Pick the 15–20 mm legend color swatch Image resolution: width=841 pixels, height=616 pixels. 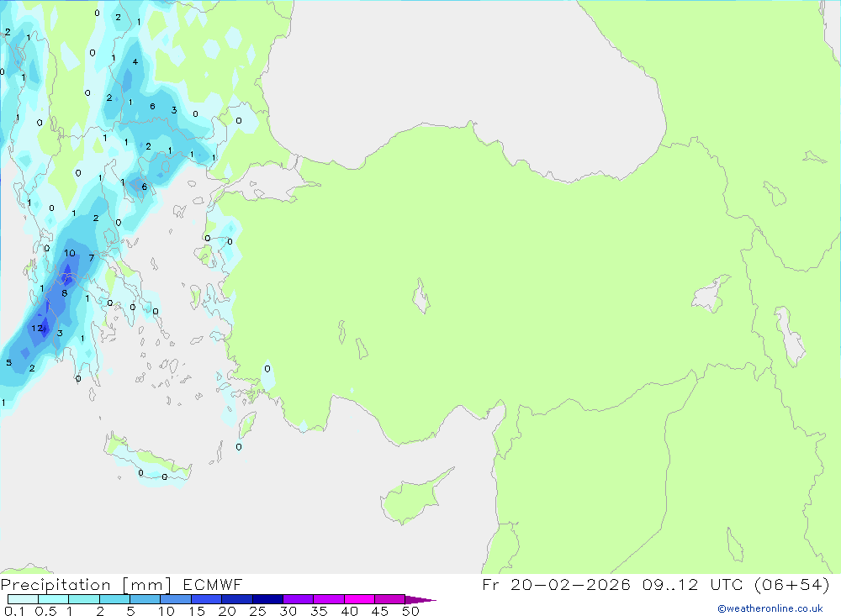(x=207, y=599)
